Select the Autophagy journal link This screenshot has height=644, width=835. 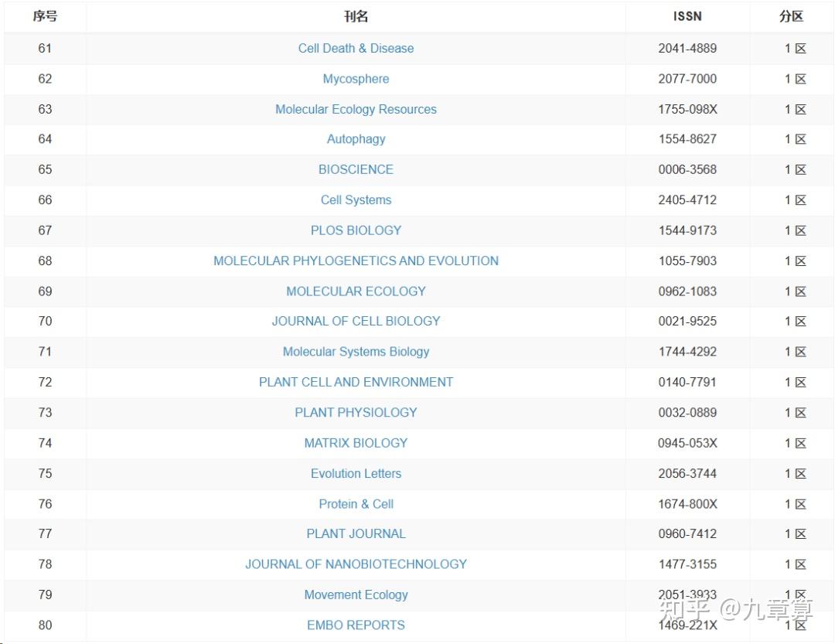[x=356, y=139]
